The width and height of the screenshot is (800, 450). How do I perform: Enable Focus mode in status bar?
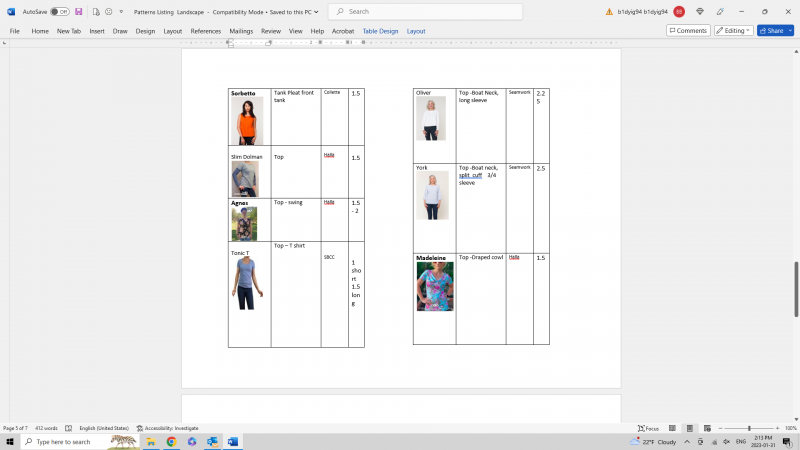click(x=648, y=428)
